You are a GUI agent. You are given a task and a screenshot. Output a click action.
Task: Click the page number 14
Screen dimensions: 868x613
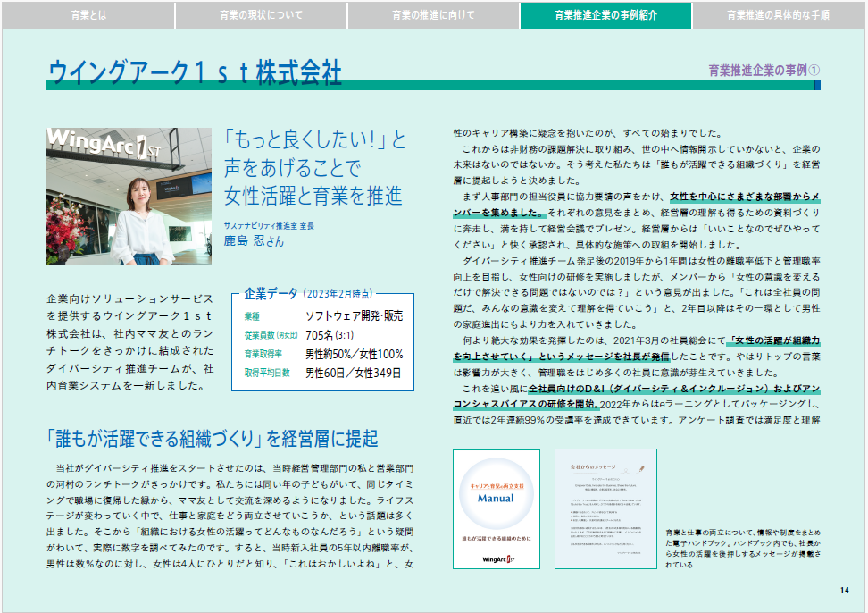tap(847, 590)
